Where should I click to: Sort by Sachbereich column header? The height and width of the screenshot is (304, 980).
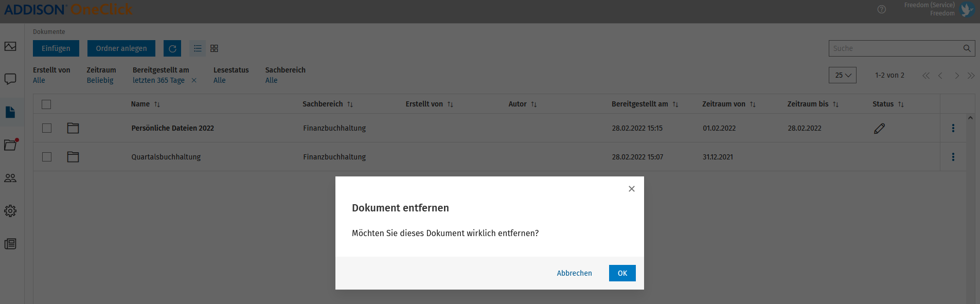[x=328, y=104]
